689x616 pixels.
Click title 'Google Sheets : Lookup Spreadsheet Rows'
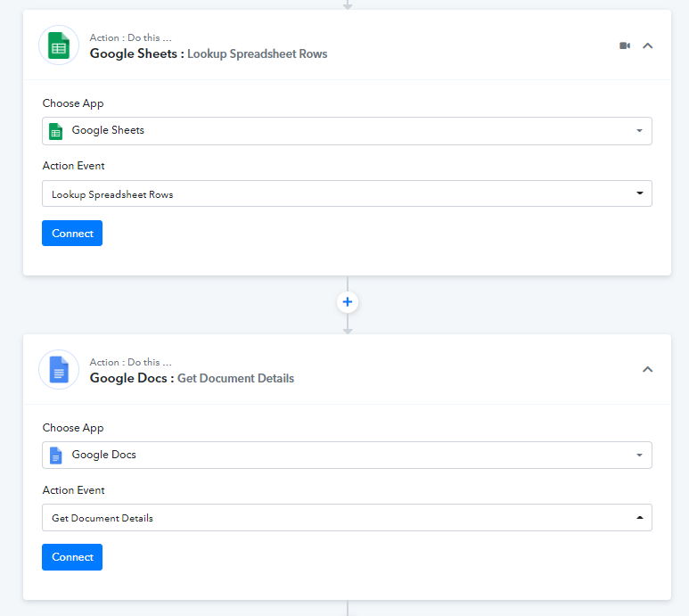209,54
